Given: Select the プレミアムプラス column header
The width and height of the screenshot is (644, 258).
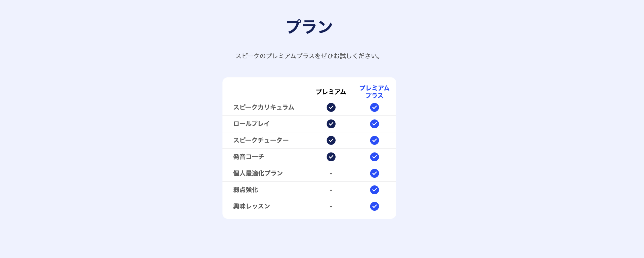Looking at the screenshot, I should [374, 92].
